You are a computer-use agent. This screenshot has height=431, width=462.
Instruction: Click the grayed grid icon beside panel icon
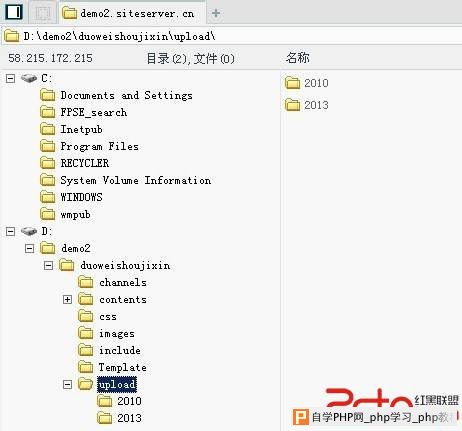coord(43,13)
